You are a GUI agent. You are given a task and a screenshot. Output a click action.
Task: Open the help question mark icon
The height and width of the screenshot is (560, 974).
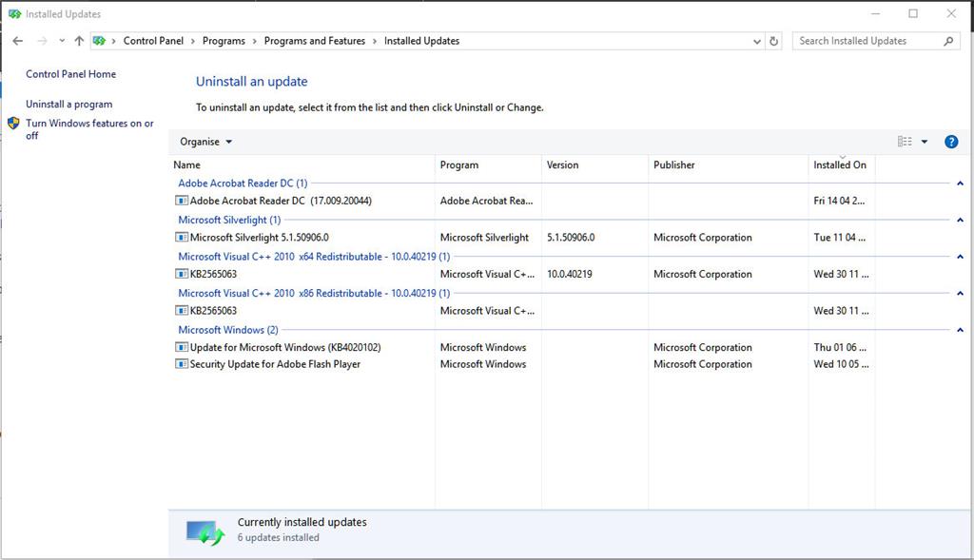point(950,142)
